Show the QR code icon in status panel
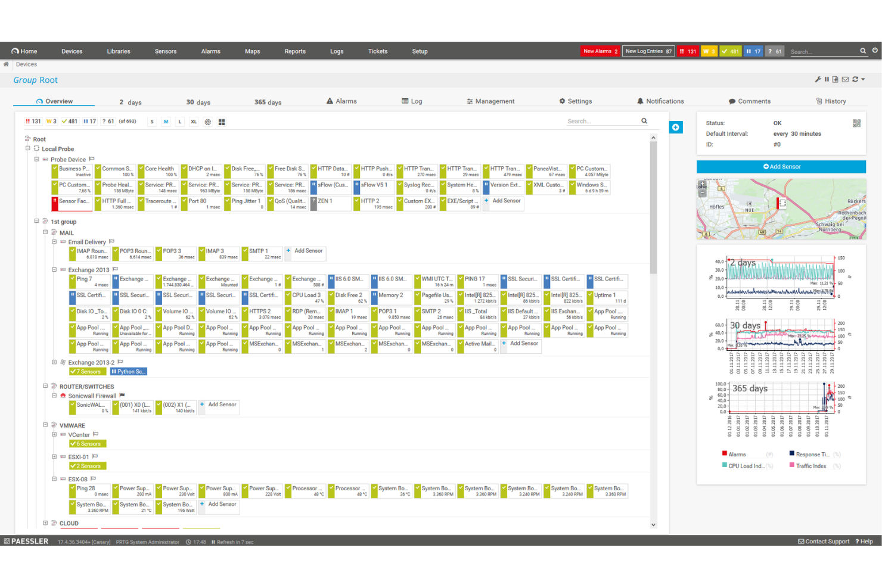 [x=857, y=123]
